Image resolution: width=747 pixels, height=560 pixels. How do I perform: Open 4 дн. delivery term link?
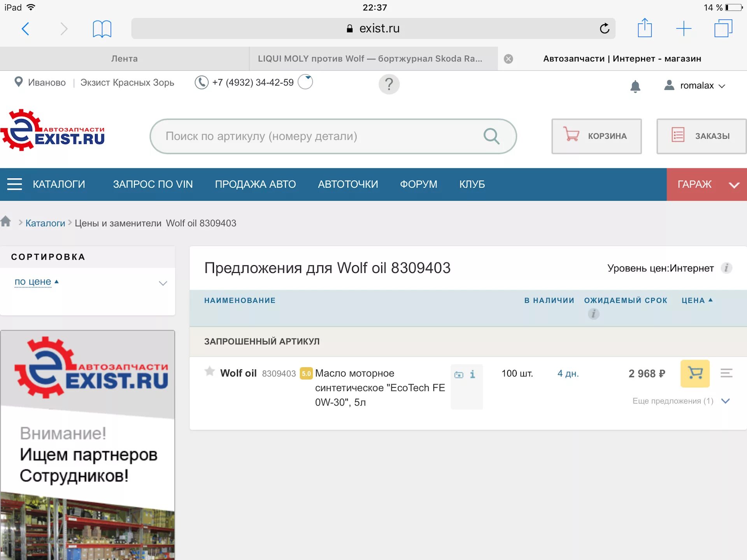[568, 374]
